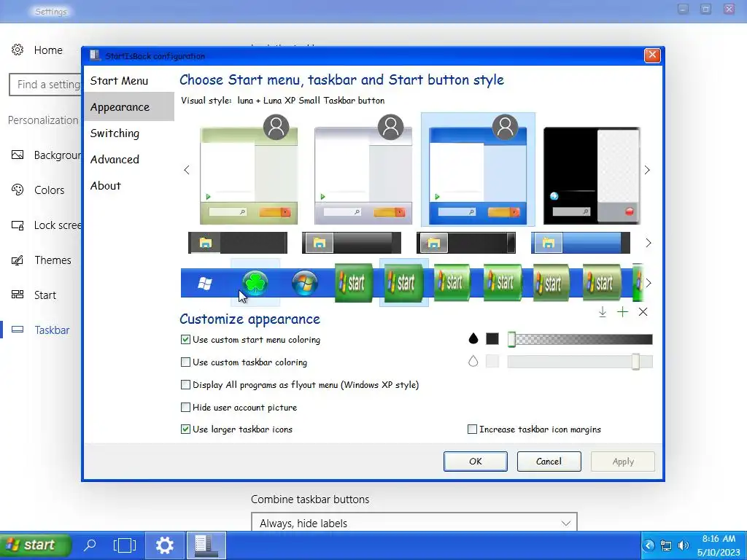
Task: Close StartIsBack configuration dialog
Action: 652,55
